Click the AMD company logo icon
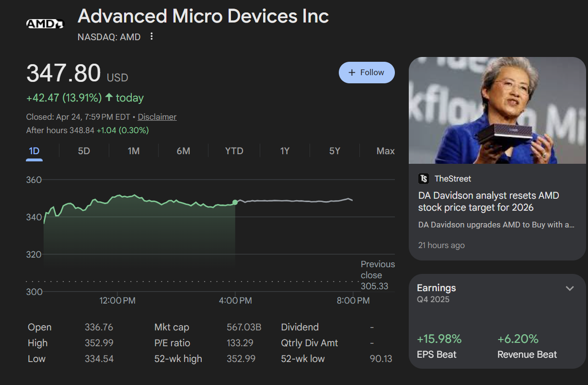The height and width of the screenshot is (385, 588). coord(45,23)
